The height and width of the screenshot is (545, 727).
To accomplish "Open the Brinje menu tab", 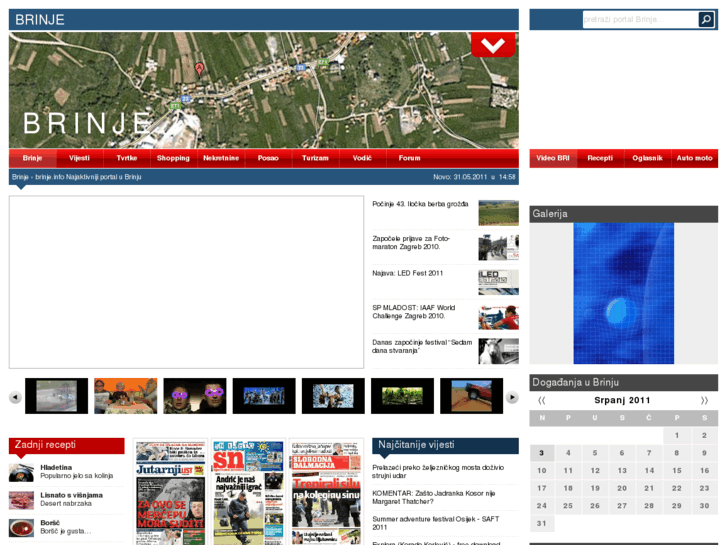I will (32, 158).
